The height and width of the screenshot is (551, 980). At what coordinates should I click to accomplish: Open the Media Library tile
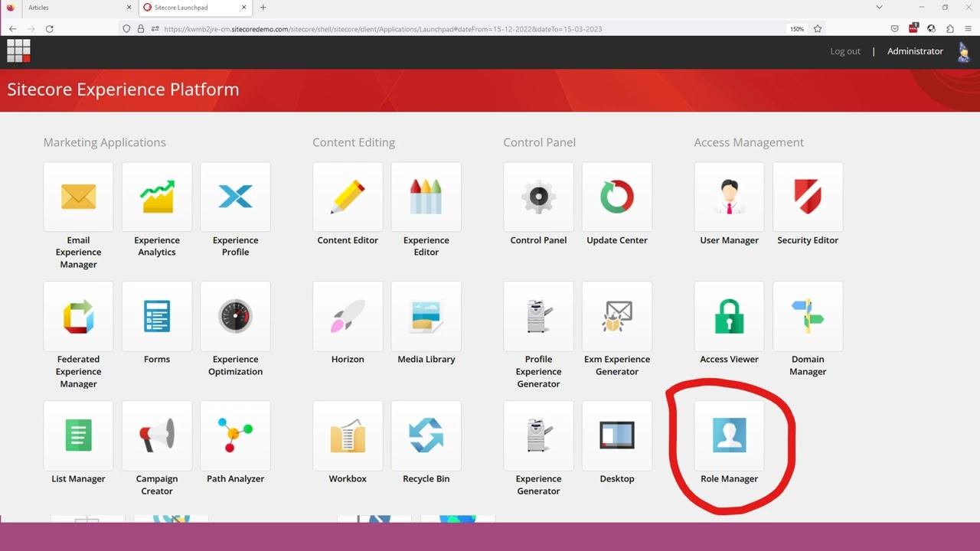pyautogui.click(x=426, y=316)
